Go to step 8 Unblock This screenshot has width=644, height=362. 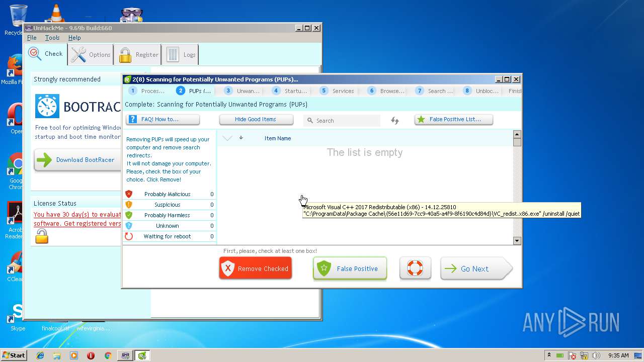coord(481,91)
